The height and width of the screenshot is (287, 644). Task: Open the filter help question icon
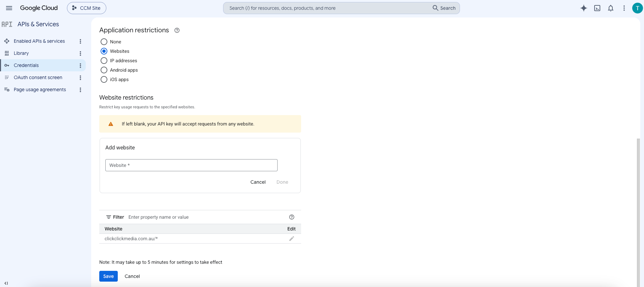(x=292, y=217)
